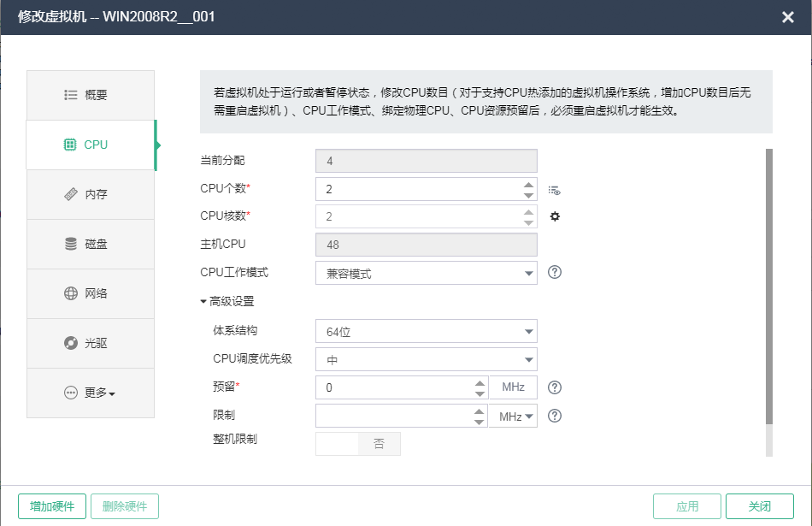The height and width of the screenshot is (526, 812).
Task: Open the CPU调度优先级 dropdown
Action: pos(427,359)
